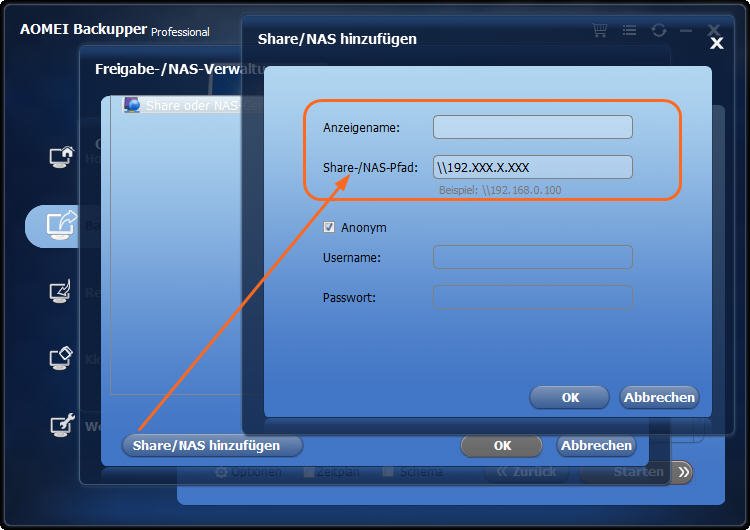Image resolution: width=750 pixels, height=530 pixels.
Task: Click the Username input field
Action: click(533, 257)
